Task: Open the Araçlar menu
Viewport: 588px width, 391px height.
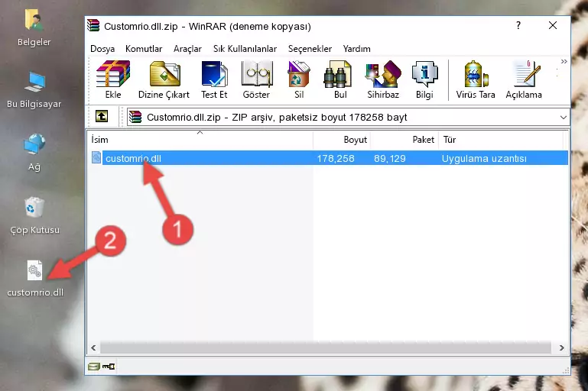Action: tap(187, 49)
